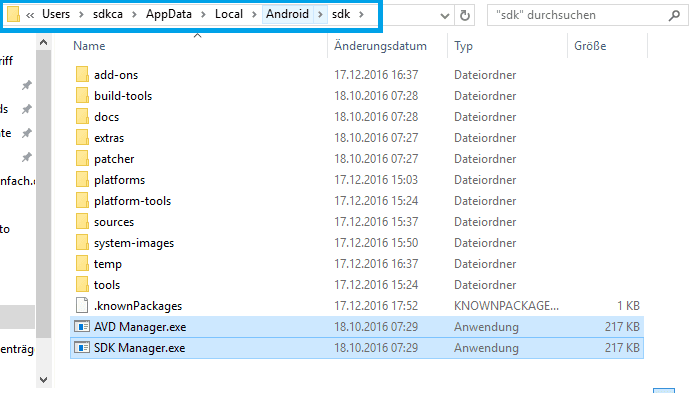Image resolution: width=698 pixels, height=393 pixels.
Task: Select the system-images folder name
Action: 134,243
